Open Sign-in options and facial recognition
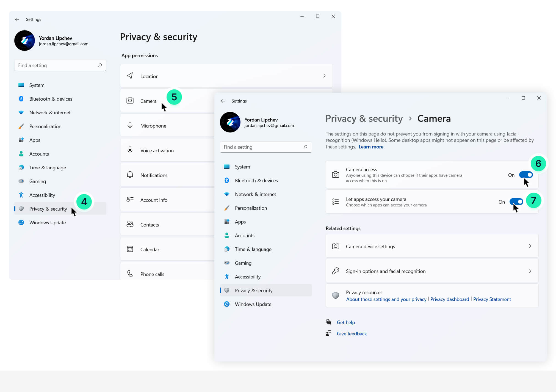The height and width of the screenshot is (392, 556). [431, 271]
